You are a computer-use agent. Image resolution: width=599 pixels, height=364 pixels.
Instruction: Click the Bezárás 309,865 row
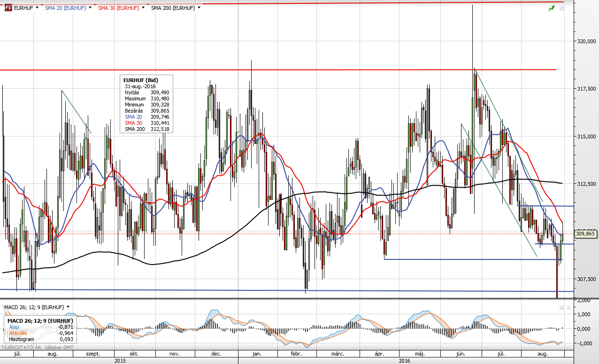(147, 111)
